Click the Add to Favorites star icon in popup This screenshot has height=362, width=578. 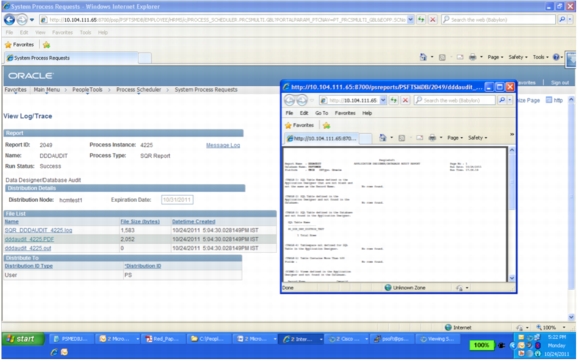tap(326, 125)
